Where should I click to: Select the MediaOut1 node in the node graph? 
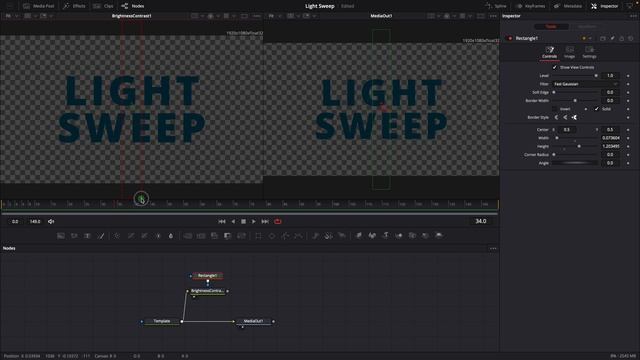(x=253, y=321)
